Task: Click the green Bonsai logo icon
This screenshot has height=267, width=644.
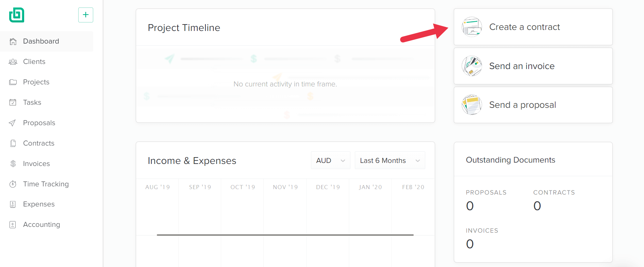Action: [17, 15]
